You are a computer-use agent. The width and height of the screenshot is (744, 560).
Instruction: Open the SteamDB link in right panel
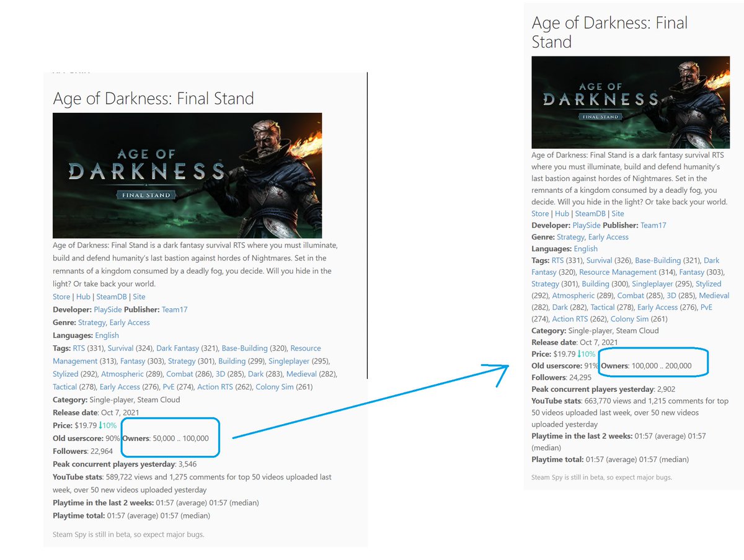(x=590, y=213)
